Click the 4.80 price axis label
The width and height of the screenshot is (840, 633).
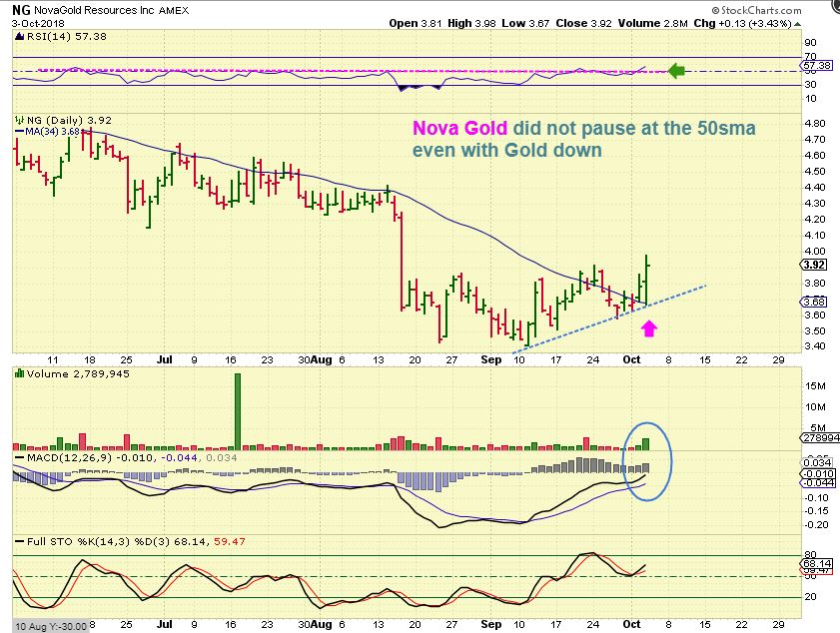(x=815, y=123)
